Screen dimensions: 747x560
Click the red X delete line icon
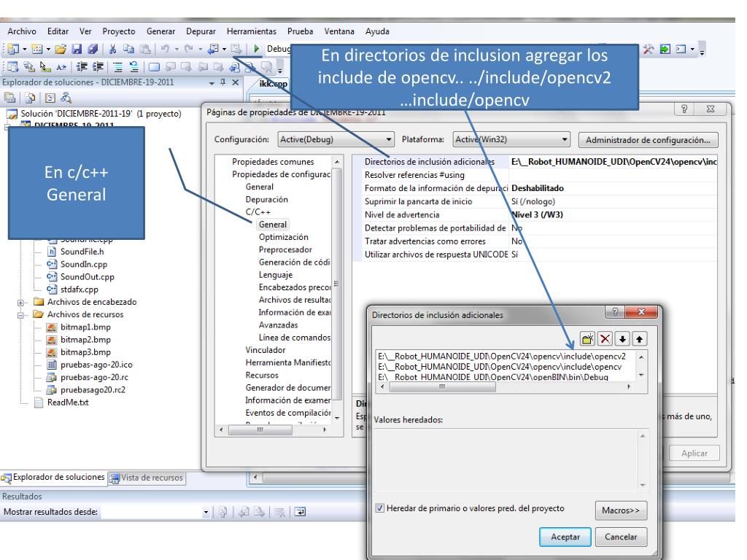tap(605, 339)
